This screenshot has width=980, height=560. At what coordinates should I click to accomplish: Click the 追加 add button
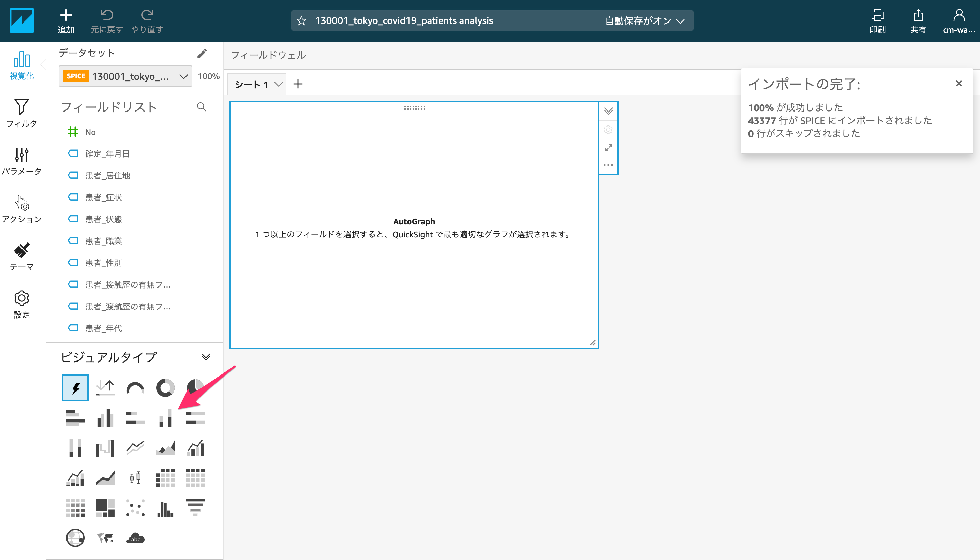point(66,21)
